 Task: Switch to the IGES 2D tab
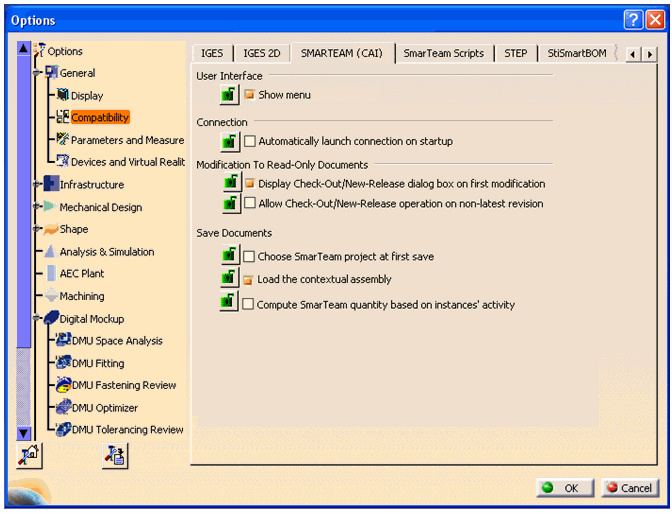click(x=262, y=53)
